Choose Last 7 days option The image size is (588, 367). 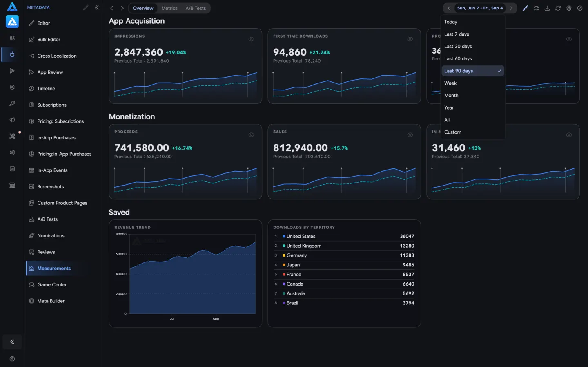pos(473,34)
